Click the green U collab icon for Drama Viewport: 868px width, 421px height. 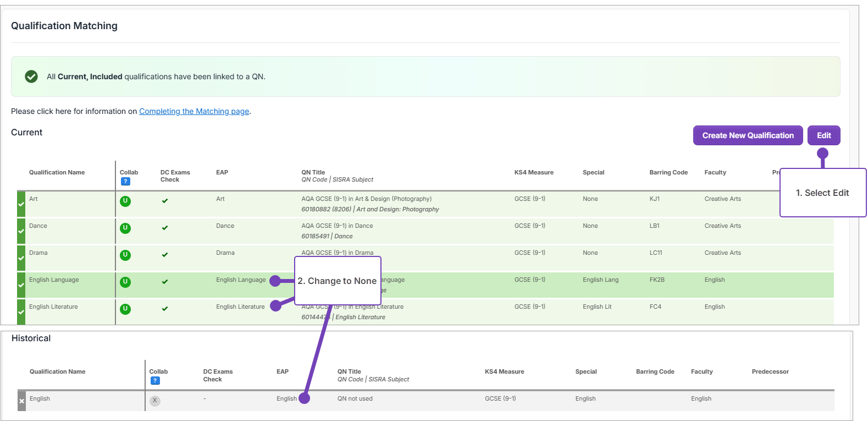click(x=125, y=255)
